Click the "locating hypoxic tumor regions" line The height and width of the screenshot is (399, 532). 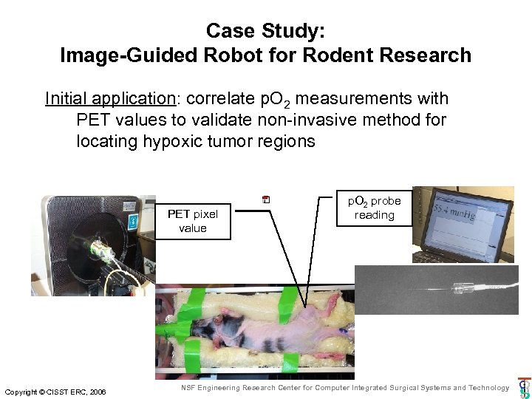(196, 141)
